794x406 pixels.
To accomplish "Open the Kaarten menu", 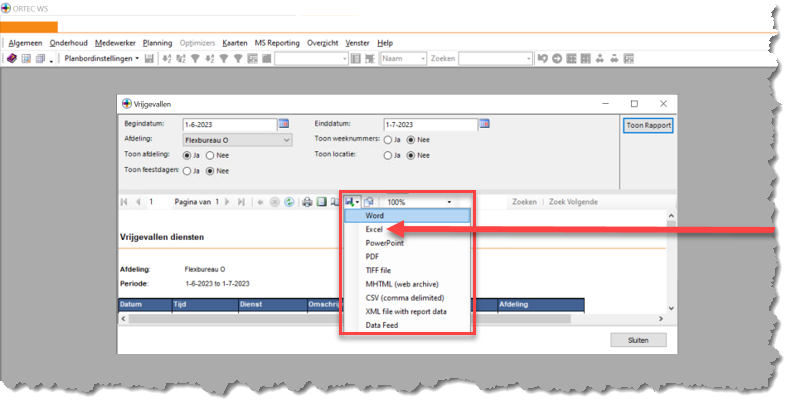I will 235,43.
